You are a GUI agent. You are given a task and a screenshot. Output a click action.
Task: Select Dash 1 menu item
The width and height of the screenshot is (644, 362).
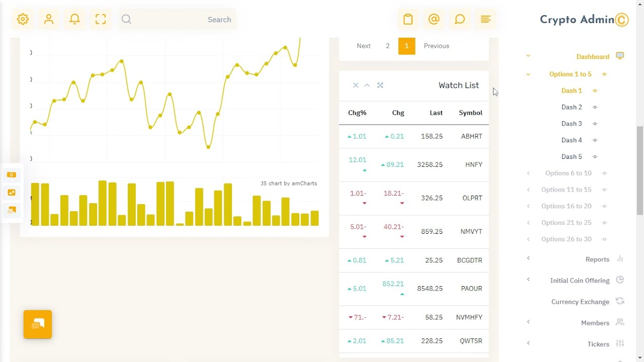(x=572, y=90)
